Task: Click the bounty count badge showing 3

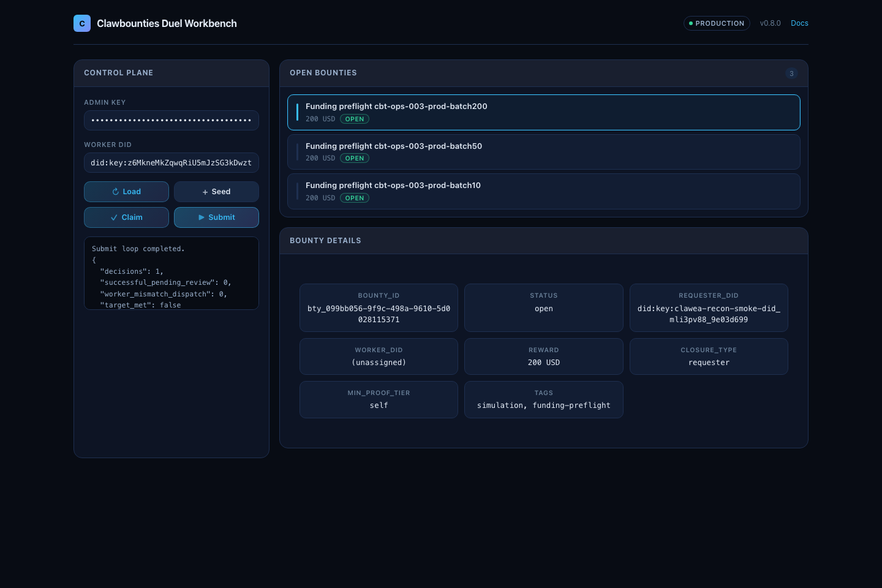Action: click(791, 73)
